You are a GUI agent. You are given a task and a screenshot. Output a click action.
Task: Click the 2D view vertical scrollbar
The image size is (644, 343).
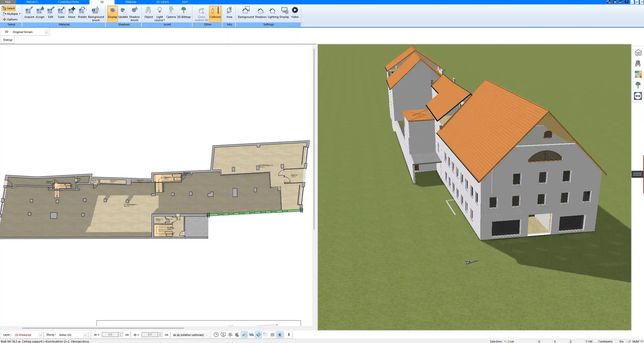(x=314, y=139)
